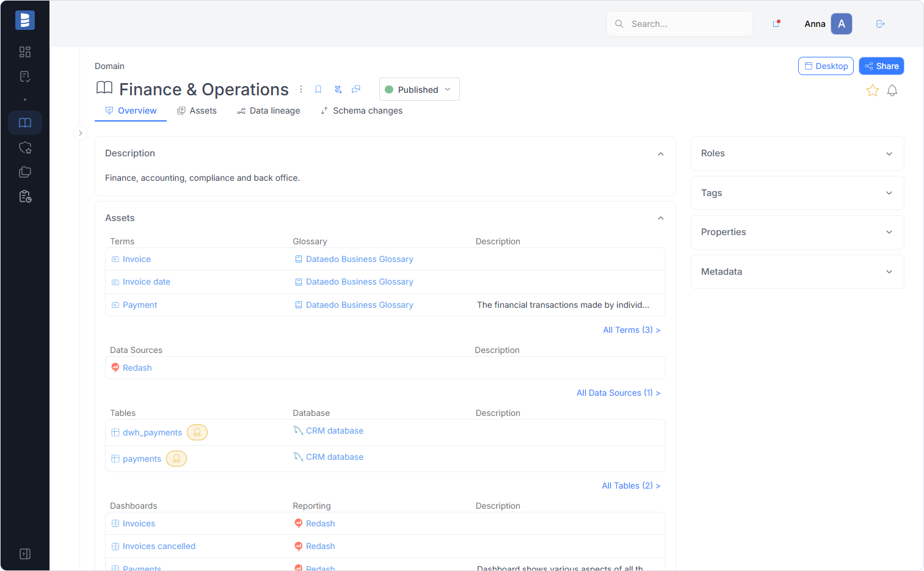Click the bookmark icon beside domain title
Image resolution: width=924 pixels, height=571 pixels.
[318, 89]
